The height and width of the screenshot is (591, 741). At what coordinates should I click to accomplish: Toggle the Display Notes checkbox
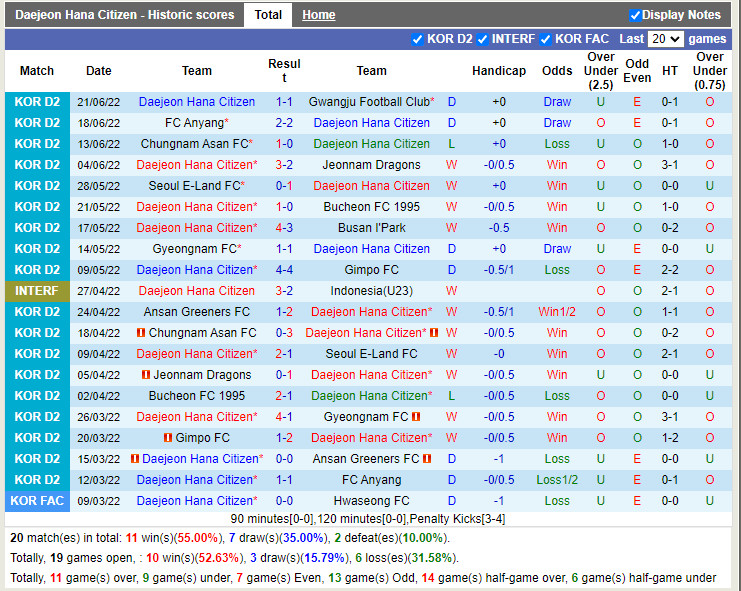click(x=635, y=15)
